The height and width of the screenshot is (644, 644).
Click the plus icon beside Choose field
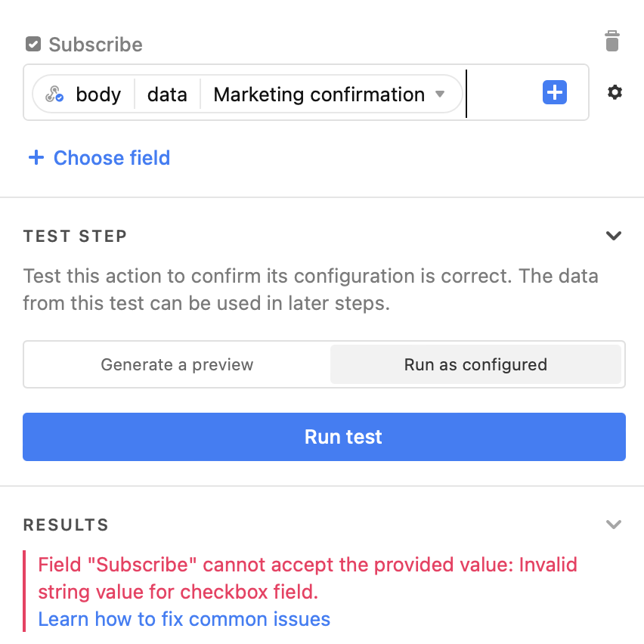[36, 157]
